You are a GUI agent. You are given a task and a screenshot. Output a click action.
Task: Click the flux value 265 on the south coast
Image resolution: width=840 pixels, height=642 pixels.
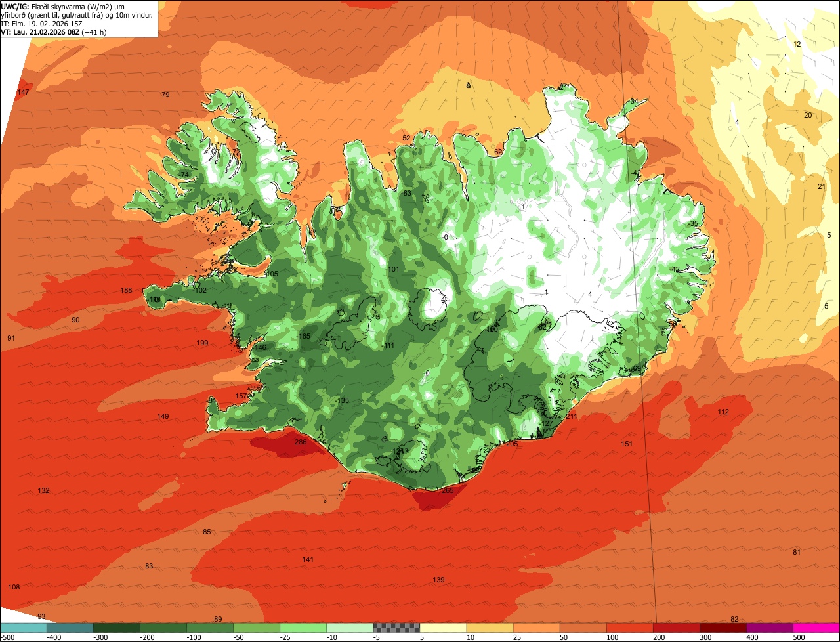click(x=448, y=490)
